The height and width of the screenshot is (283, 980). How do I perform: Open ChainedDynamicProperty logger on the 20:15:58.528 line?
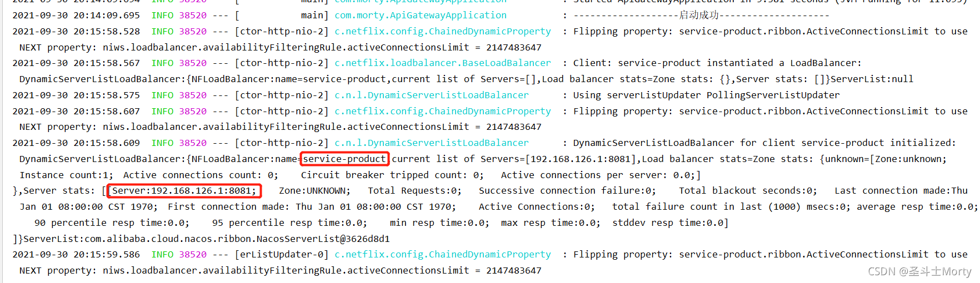point(443,32)
